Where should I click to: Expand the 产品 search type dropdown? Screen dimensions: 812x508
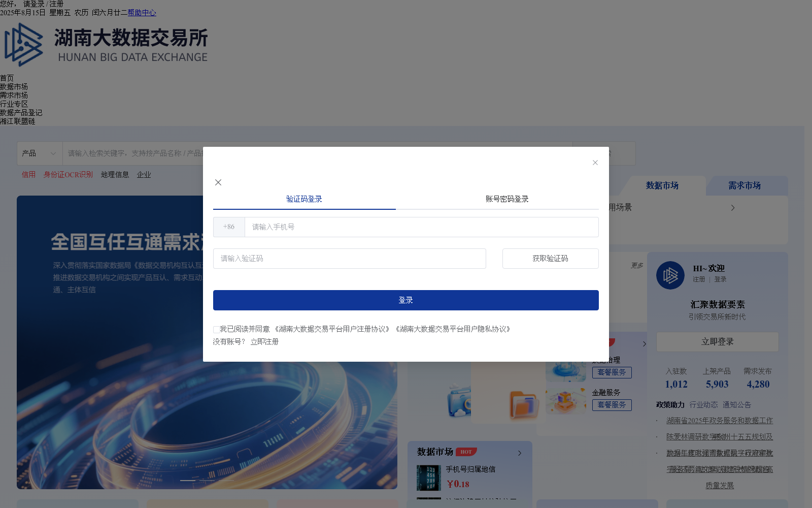pyautogui.click(x=40, y=153)
